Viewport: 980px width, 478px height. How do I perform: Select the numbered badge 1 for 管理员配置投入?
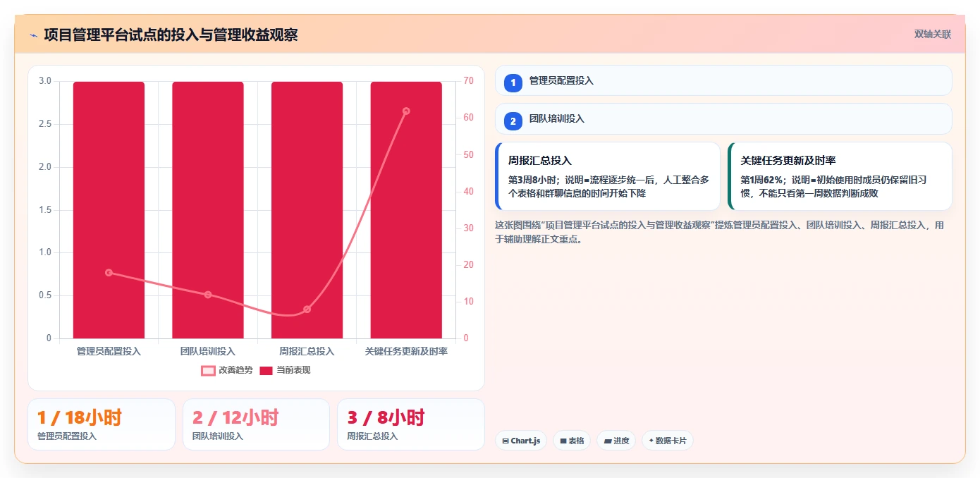point(513,82)
